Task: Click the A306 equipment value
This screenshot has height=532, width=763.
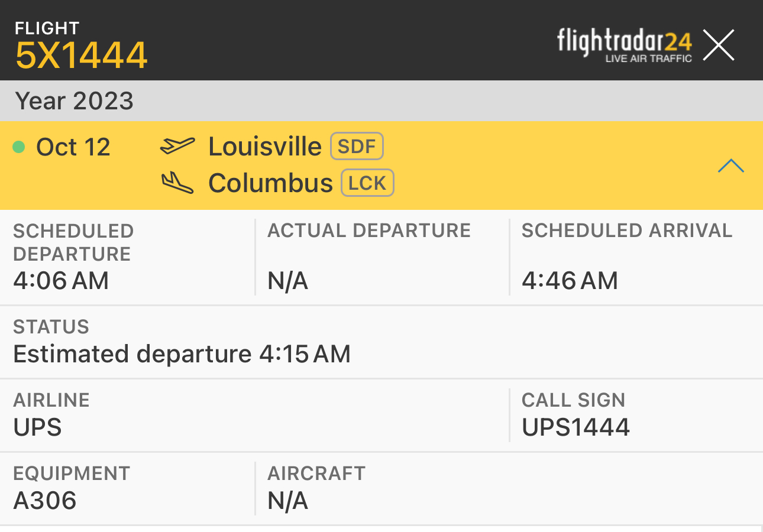Action: [x=45, y=501]
